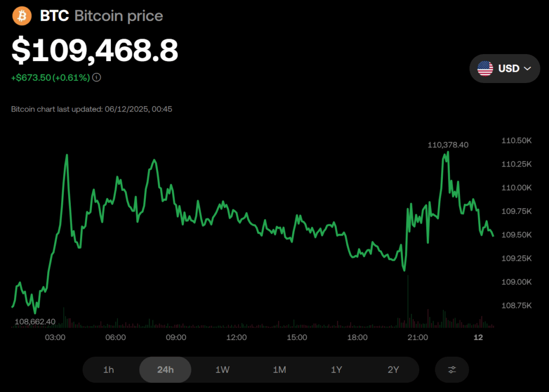Click the 06:00 time axis label
The image size is (549, 392).
click(x=116, y=337)
